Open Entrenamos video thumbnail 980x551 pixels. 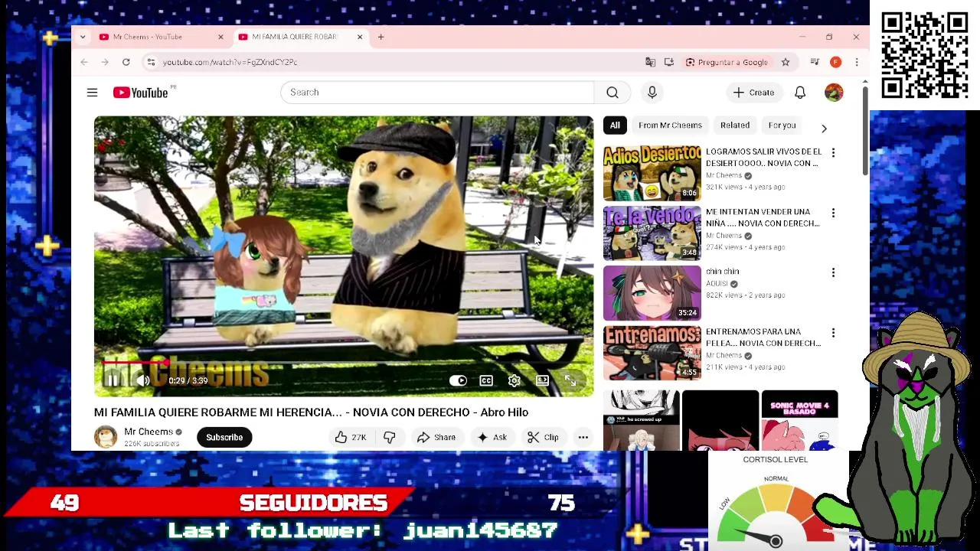pyautogui.click(x=652, y=353)
